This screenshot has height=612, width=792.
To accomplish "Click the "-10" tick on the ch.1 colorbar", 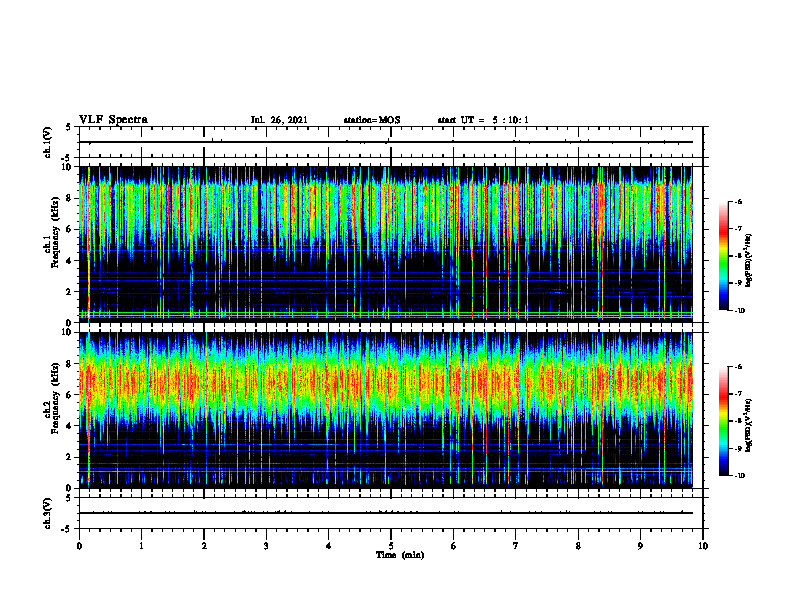I will tap(740, 311).
